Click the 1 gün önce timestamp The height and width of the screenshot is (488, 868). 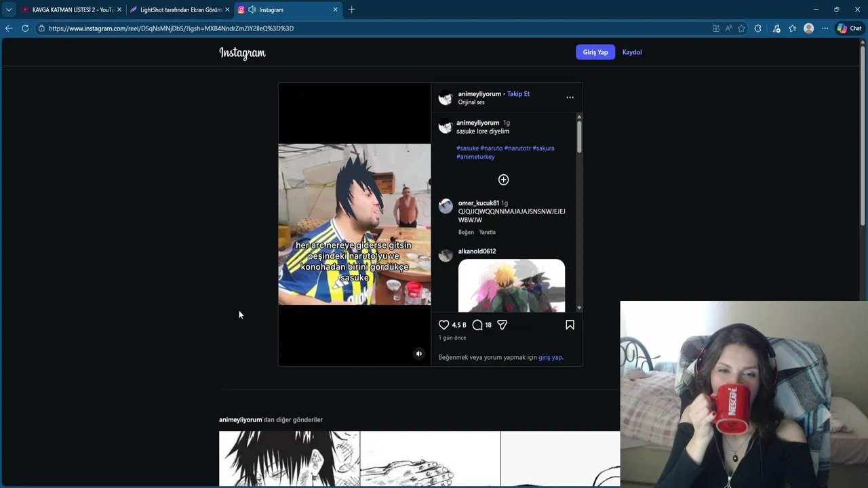click(x=452, y=338)
